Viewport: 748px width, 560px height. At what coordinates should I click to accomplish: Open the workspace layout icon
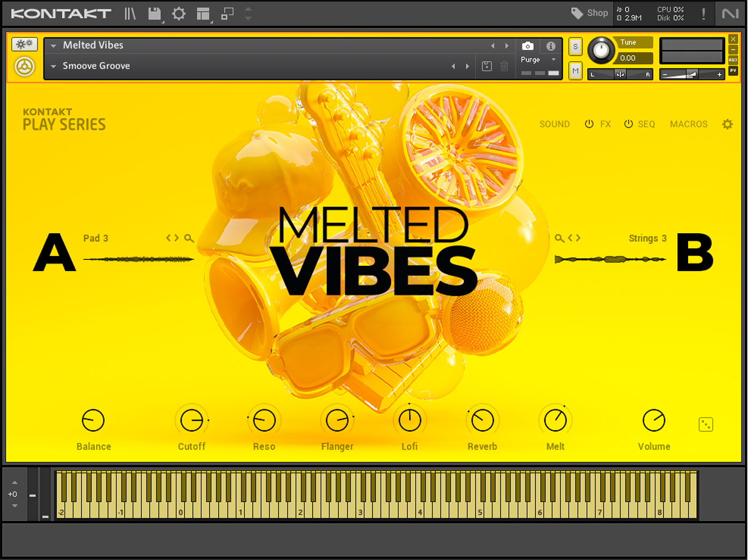[204, 14]
